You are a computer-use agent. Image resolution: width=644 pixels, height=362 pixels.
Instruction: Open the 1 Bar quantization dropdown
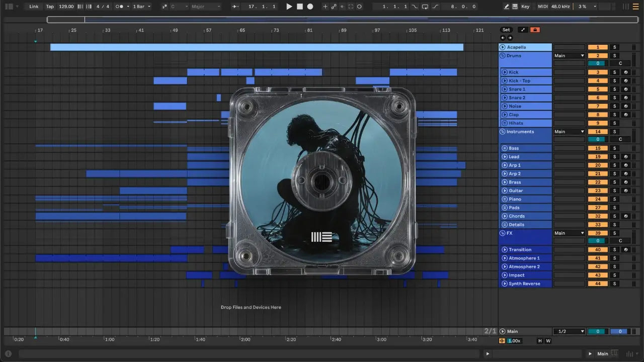(x=142, y=7)
